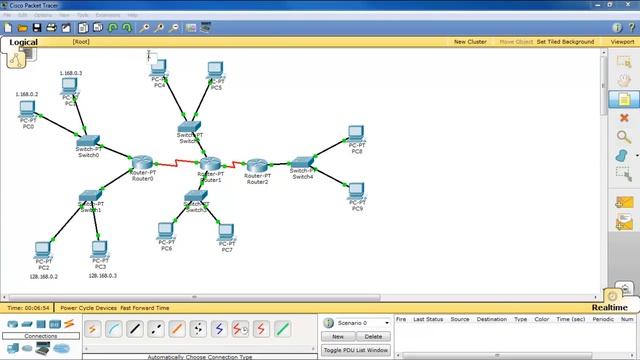Click the question mark help icon

point(632,27)
